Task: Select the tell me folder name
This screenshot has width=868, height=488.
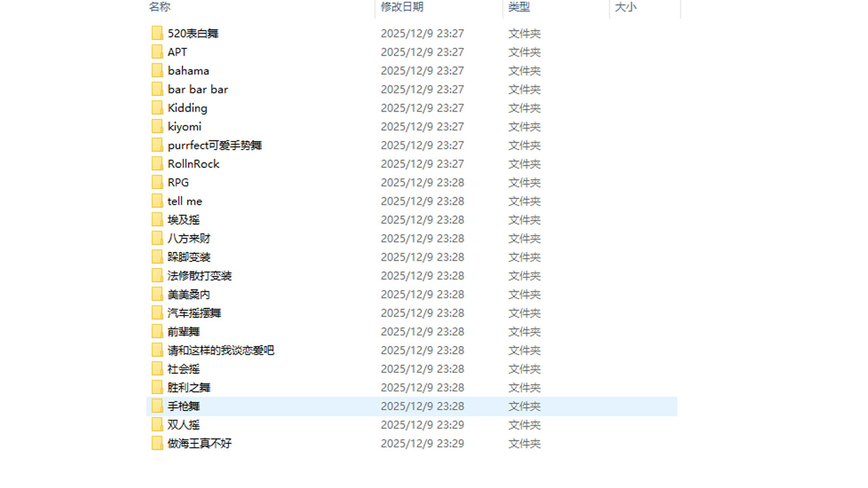Action: [185, 201]
